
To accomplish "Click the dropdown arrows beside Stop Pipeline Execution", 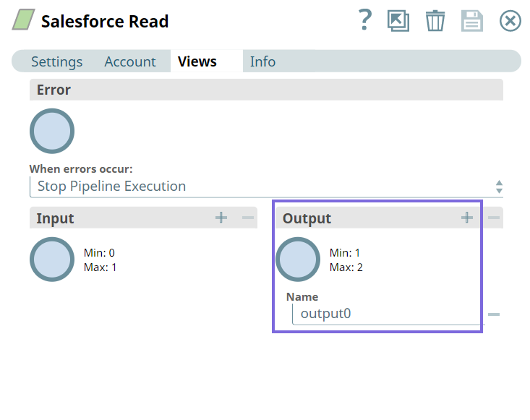I will pos(499,187).
